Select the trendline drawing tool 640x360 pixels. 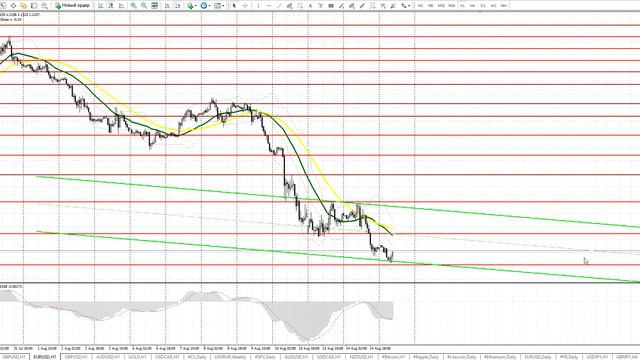tap(279, 6)
